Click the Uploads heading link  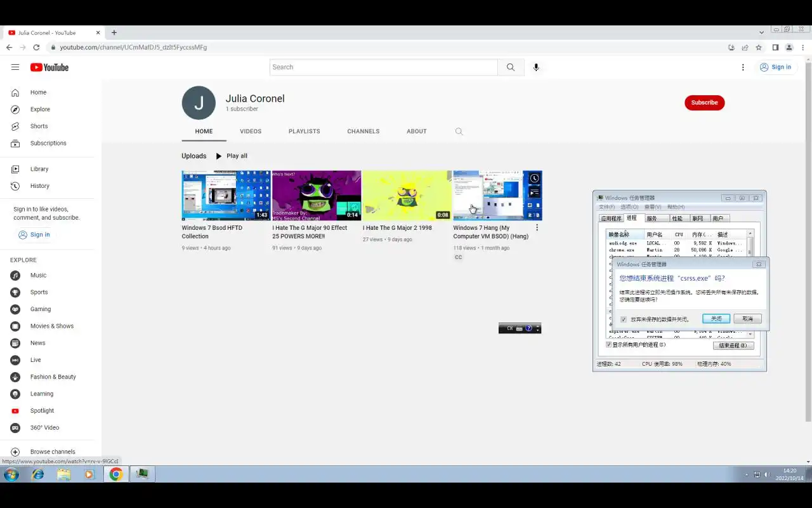click(194, 156)
